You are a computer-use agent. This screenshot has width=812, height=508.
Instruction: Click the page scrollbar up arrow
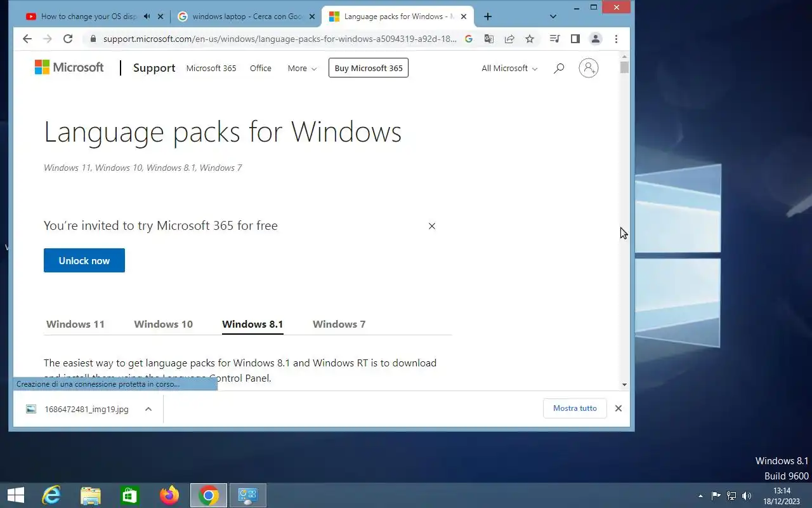click(624, 55)
